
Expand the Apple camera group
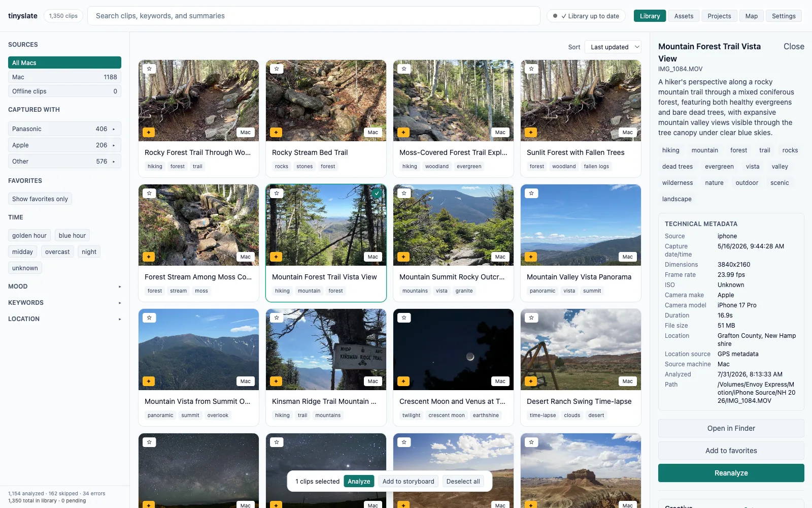click(64, 145)
